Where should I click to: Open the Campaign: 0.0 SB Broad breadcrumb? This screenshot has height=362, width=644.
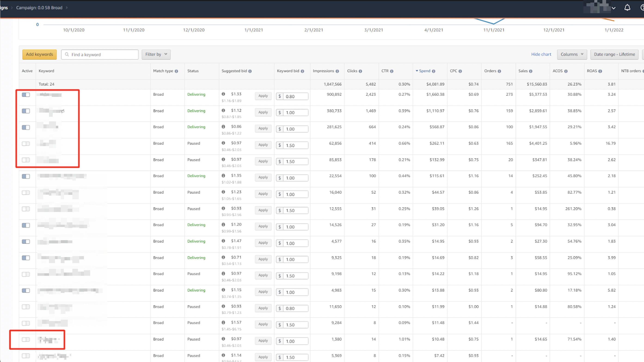click(39, 7)
